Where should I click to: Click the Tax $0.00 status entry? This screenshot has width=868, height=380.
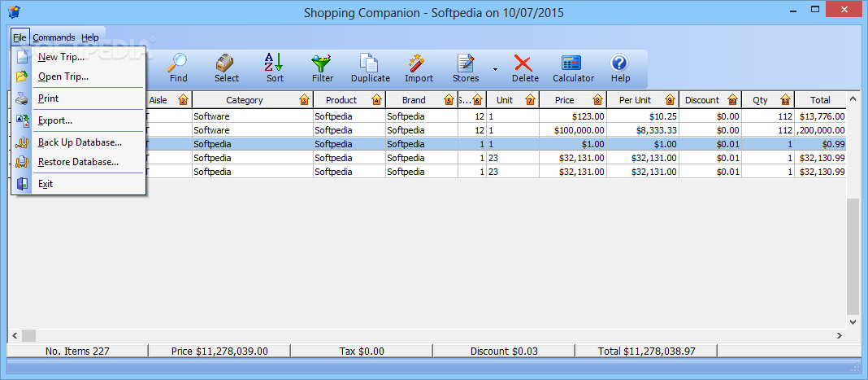pyautogui.click(x=362, y=352)
